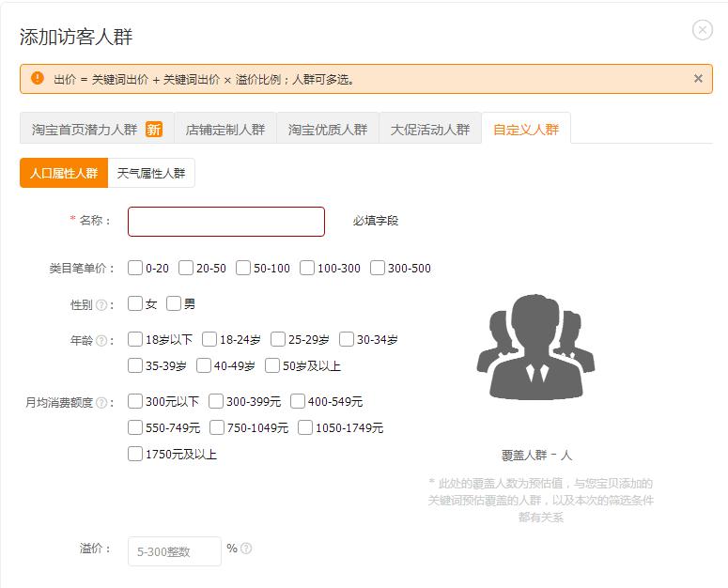728x588 pixels.
Task: Click the orange warning icon in notice
Action: [38, 79]
